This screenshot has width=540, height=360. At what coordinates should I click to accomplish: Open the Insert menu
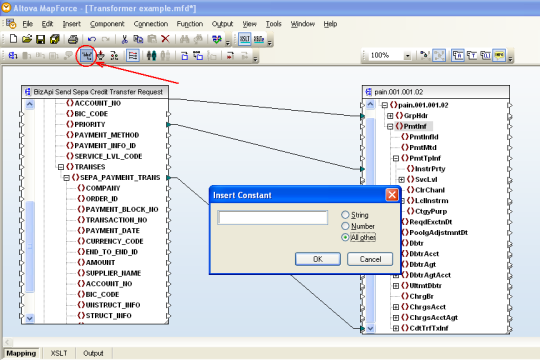tap(72, 24)
